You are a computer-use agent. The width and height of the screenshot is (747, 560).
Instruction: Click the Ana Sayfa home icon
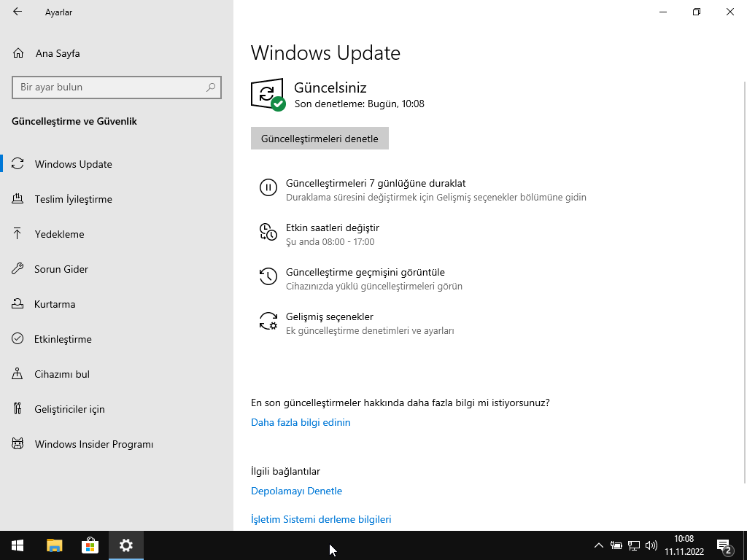(18, 52)
